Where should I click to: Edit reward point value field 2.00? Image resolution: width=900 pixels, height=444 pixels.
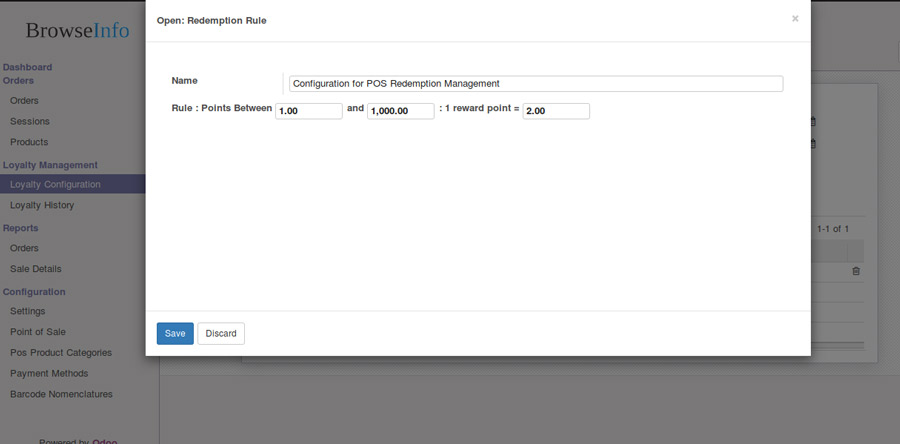pyautogui.click(x=556, y=111)
